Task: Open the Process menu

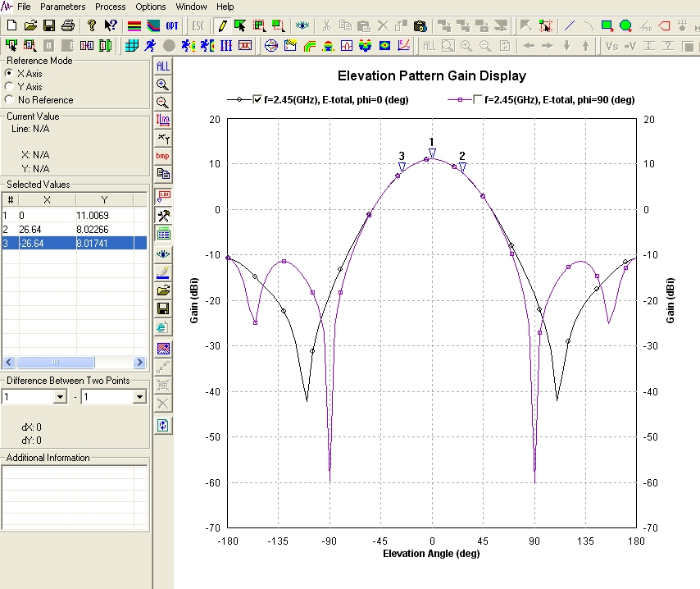Action: point(110,7)
